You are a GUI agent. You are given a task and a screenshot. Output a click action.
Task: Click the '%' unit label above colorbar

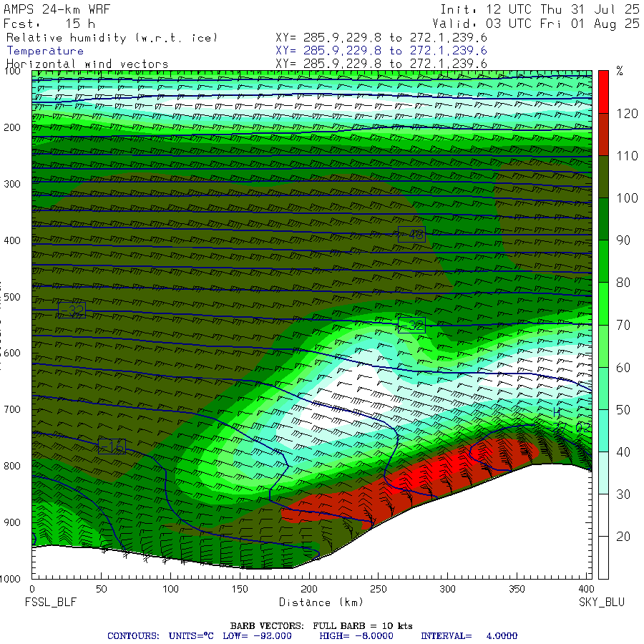pos(620,71)
